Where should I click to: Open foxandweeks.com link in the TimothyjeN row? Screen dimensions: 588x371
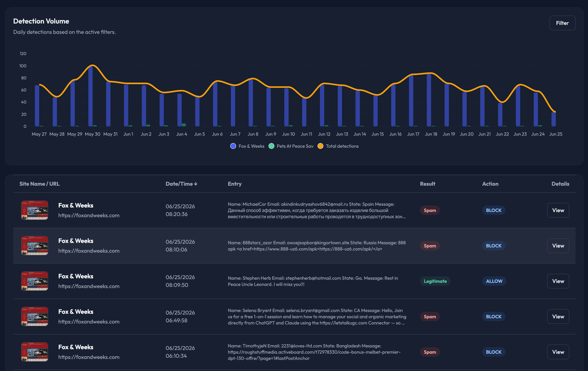pos(89,357)
